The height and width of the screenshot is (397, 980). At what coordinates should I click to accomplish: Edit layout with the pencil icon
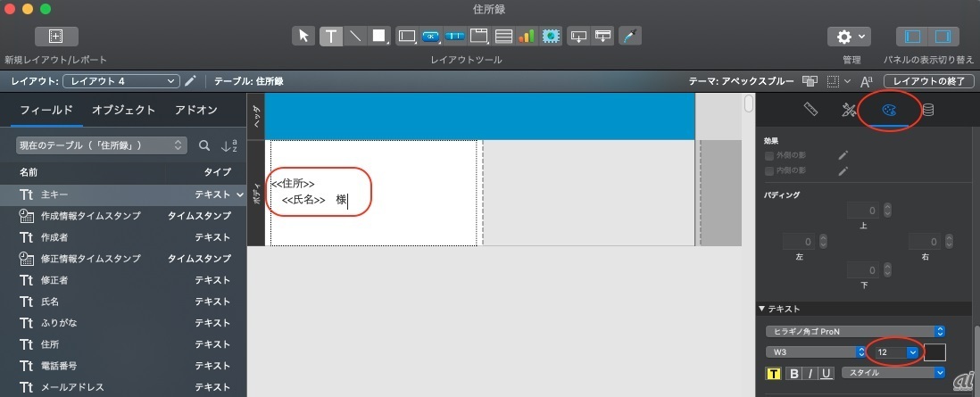tap(191, 80)
